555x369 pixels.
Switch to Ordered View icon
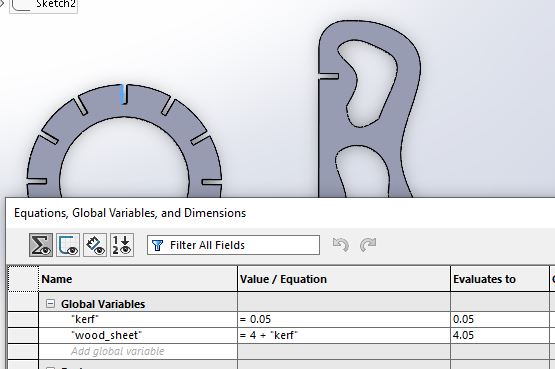[122, 245]
